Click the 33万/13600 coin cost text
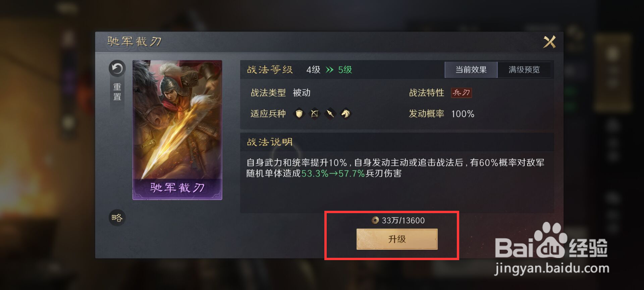644x290 pixels. (x=403, y=221)
